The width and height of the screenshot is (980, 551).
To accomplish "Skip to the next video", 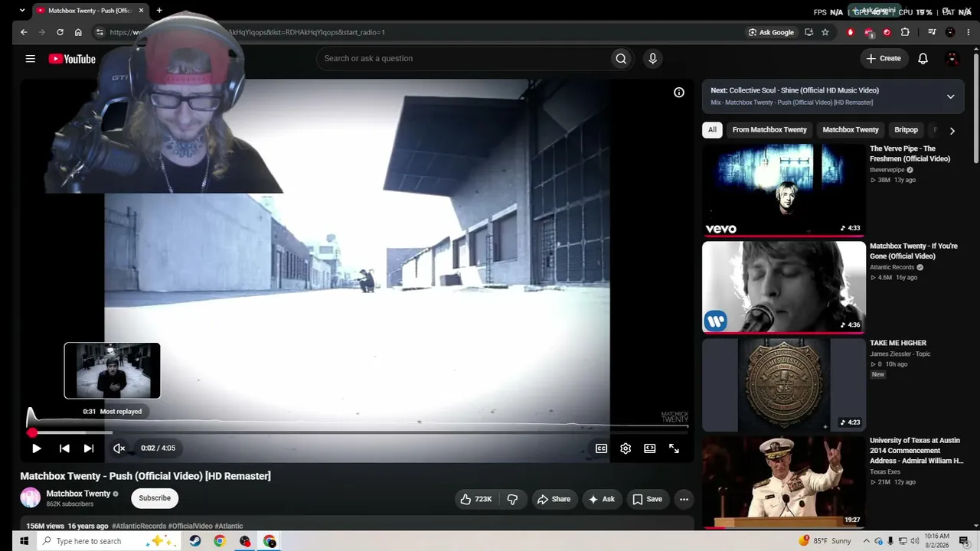I will click(x=89, y=448).
